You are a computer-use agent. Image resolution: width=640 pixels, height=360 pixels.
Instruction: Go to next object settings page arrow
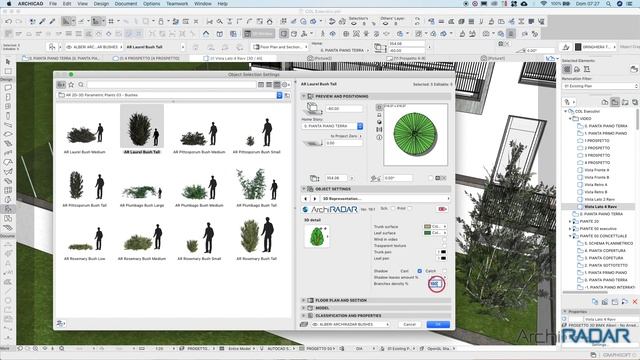pos(315,198)
